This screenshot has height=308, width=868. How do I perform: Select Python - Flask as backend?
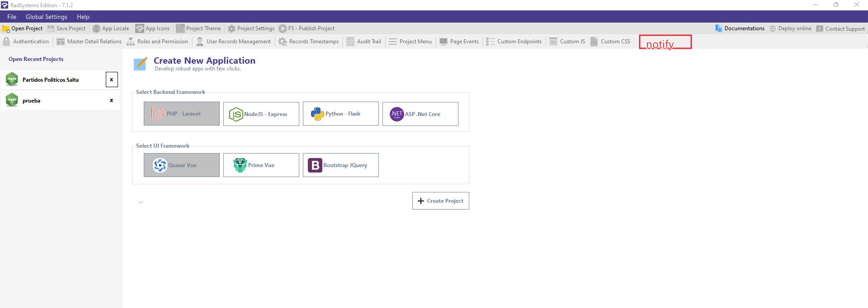[340, 114]
